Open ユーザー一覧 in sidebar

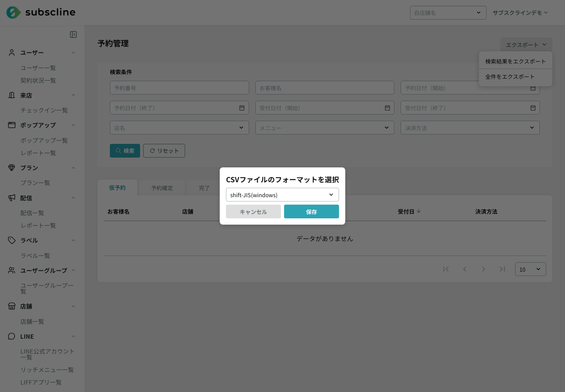coord(38,68)
